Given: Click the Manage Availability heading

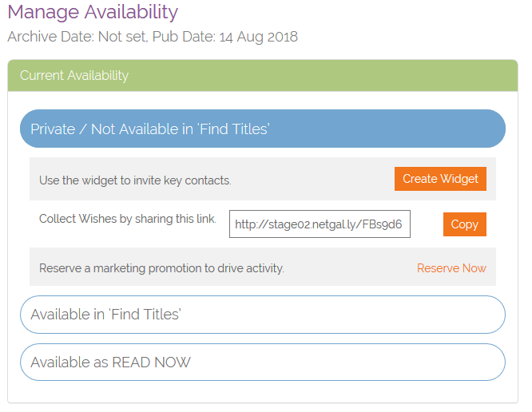Looking at the screenshot, I should pyautogui.click(x=93, y=12).
